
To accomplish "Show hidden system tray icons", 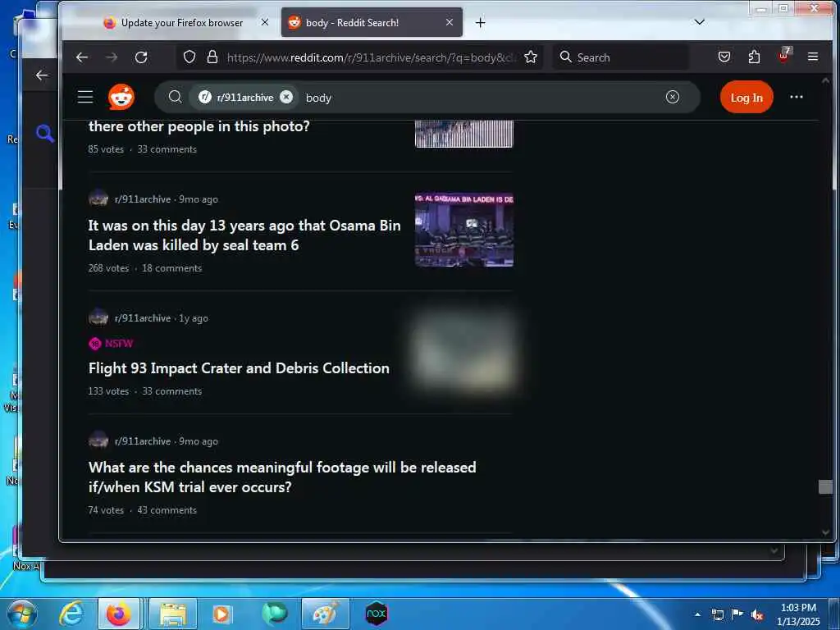I will [697, 614].
